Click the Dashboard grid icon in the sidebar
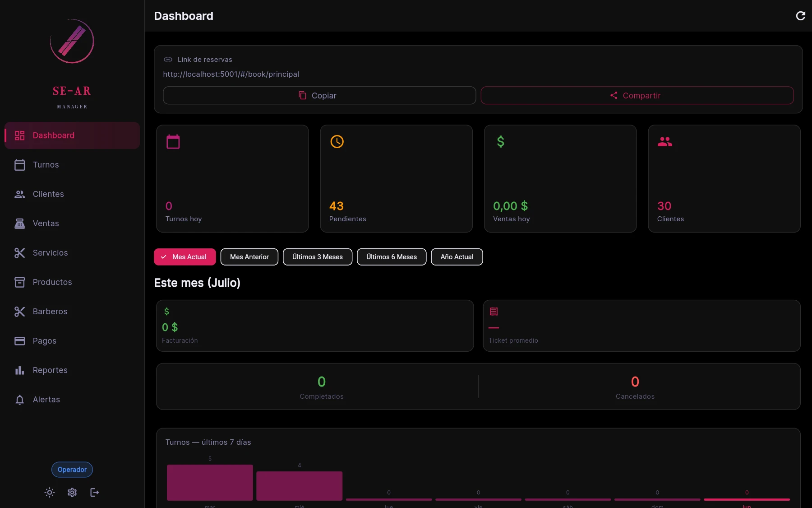Viewport: 812px width, 508px height. (20, 135)
